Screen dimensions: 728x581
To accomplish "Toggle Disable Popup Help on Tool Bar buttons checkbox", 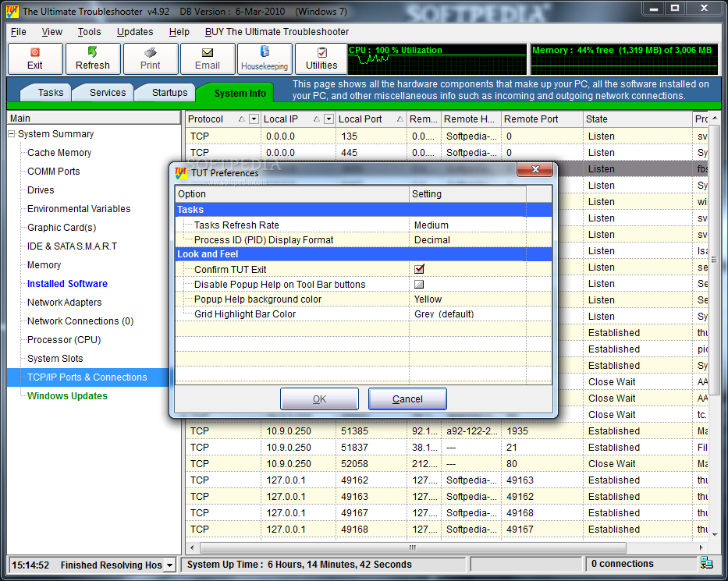I will point(419,284).
